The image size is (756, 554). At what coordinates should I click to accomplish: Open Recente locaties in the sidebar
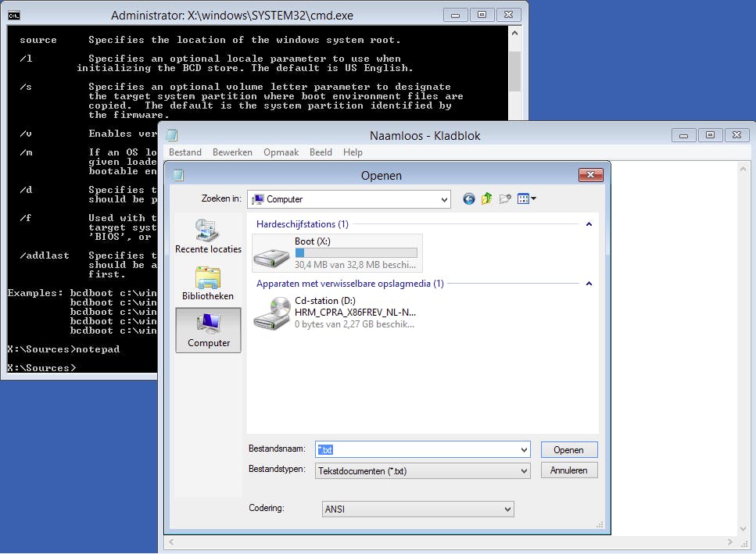pos(208,236)
